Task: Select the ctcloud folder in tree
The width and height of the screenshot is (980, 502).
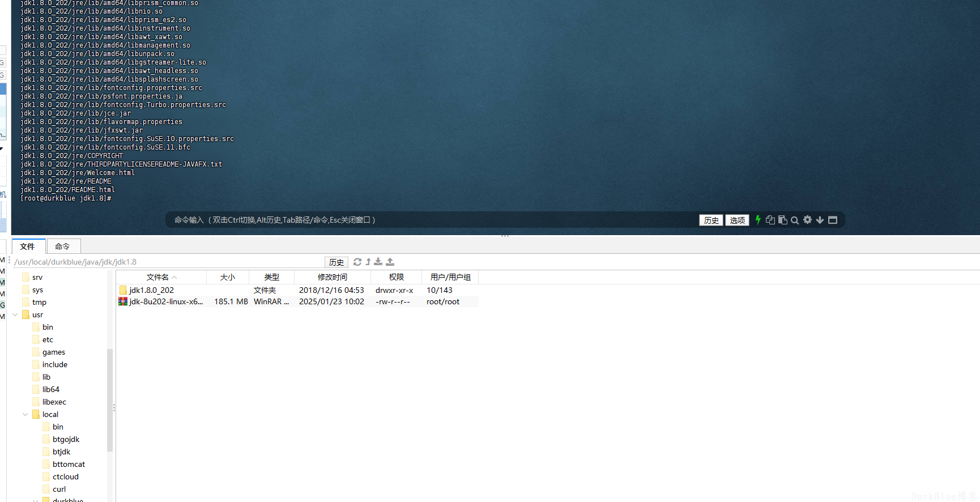Action: click(66, 477)
